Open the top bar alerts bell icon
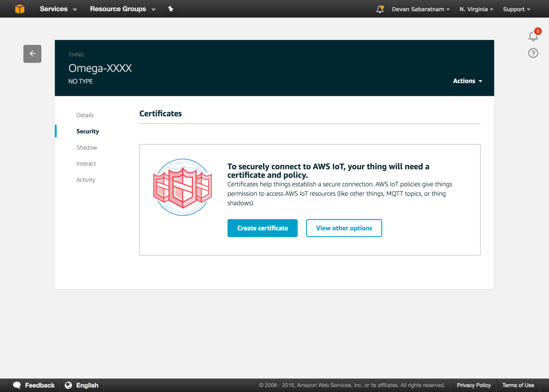This screenshot has width=549, height=392. 380,9
